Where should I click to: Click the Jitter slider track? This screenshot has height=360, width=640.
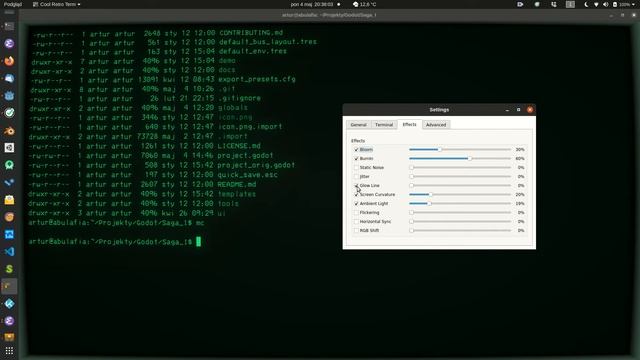tap(460, 177)
